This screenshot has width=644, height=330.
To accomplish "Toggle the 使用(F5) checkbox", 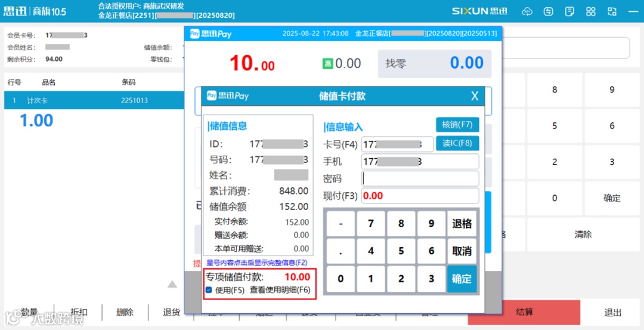I will (209, 290).
